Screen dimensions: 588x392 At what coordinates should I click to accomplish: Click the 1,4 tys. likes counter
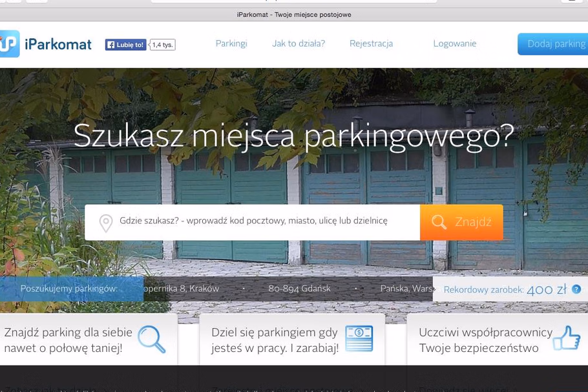tap(162, 45)
